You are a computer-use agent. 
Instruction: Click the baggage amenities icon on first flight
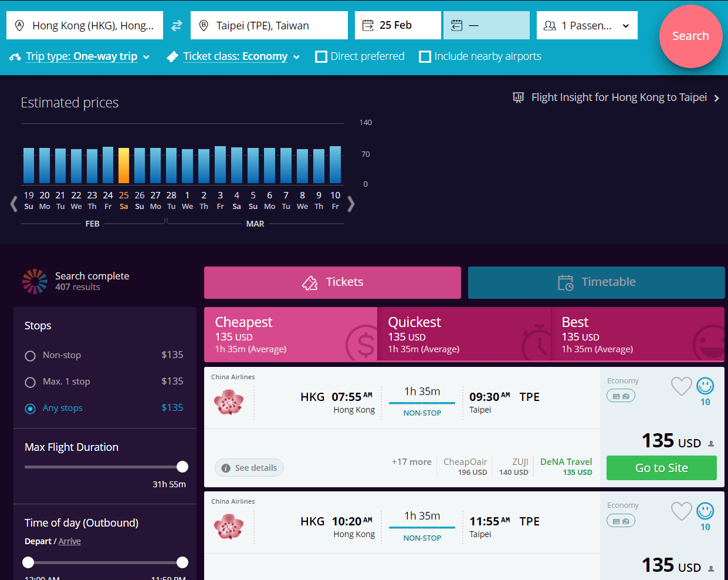[x=621, y=396]
